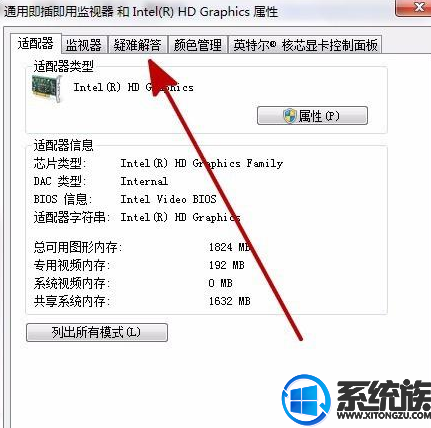
Task: Click the dialog title bar text
Action: tap(141, 12)
